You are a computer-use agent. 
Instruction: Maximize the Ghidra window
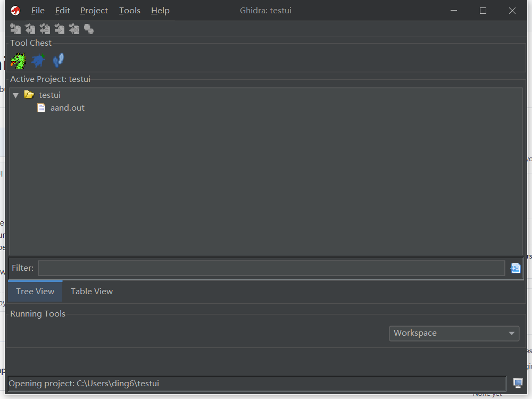483,11
